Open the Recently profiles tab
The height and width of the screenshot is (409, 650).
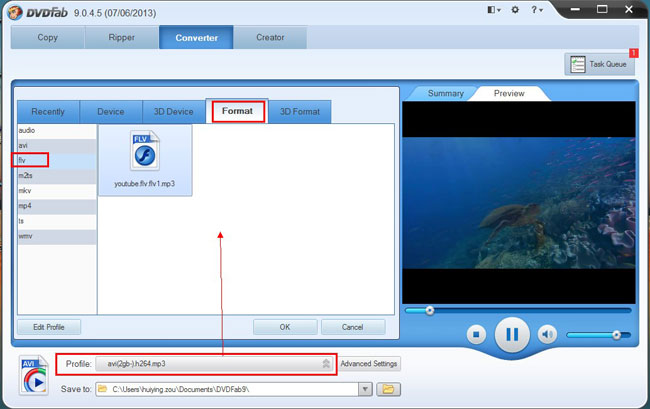48,111
